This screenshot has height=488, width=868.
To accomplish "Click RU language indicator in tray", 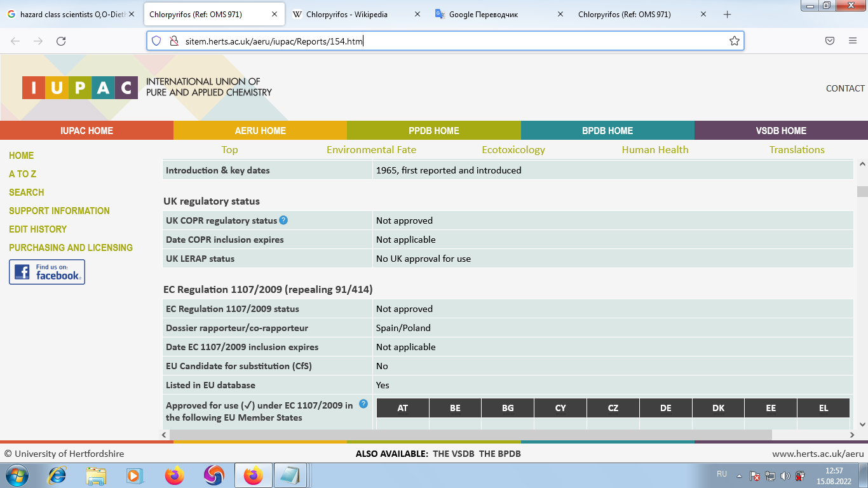I will (x=721, y=474).
